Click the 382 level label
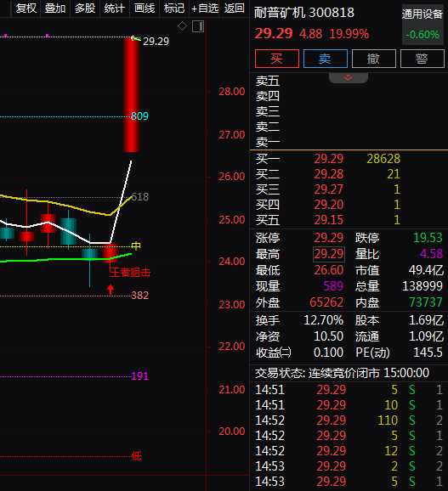The width and height of the screenshot is (448, 491). click(x=139, y=296)
